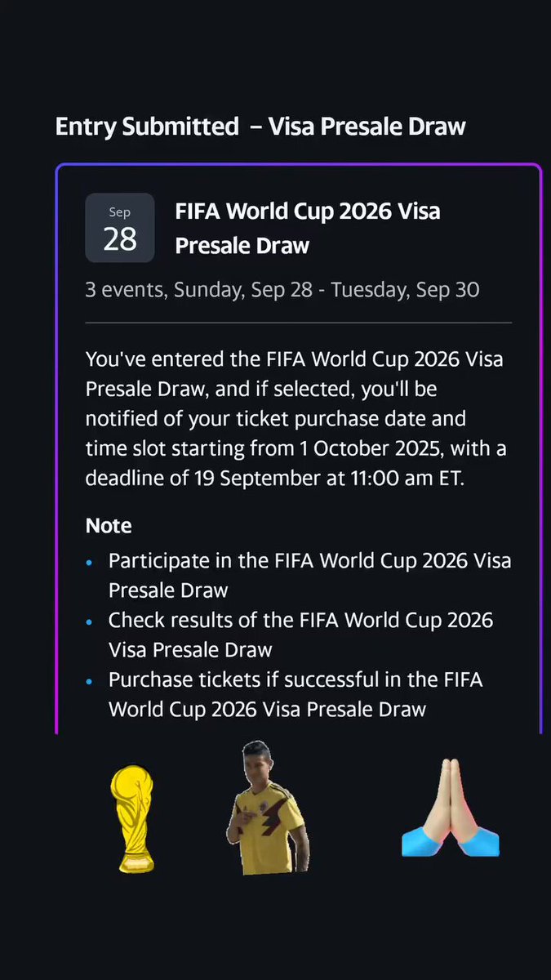Tap the blue bullet dot beside Purchase tickets
Image resolution: width=551 pixels, height=980 pixels.
[x=90, y=680]
